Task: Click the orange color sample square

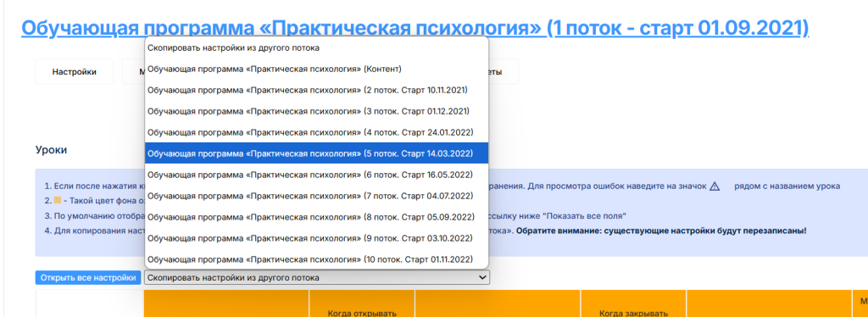Action: tap(57, 200)
